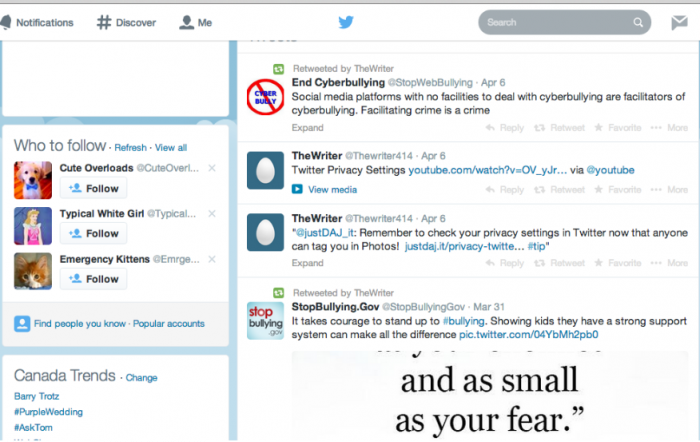Change the Canada Trends location
The height and width of the screenshot is (442, 700).
142,378
